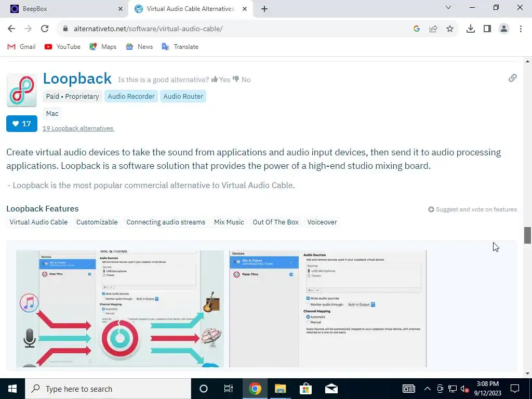The width and height of the screenshot is (532, 399).
Task: Select Voiceover feature tag
Action: 322,222
